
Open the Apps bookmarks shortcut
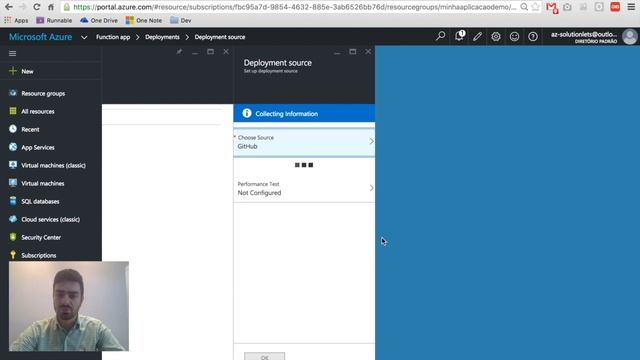click(x=16, y=20)
